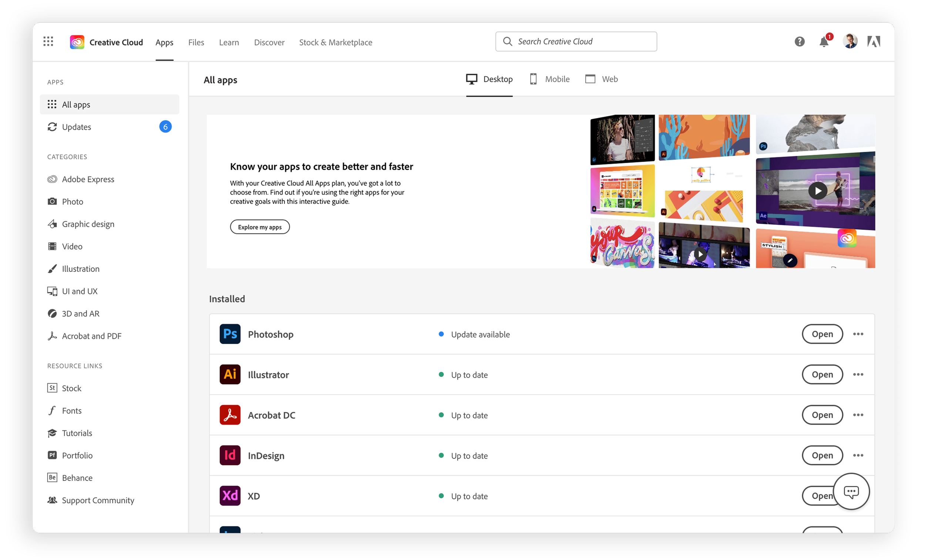
Task: Select All apps in sidebar
Action: click(110, 105)
